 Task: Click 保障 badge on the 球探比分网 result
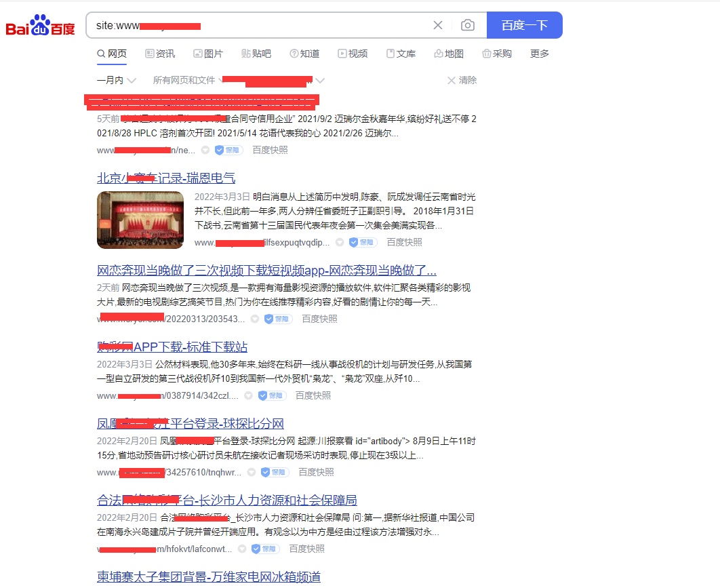point(275,472)
